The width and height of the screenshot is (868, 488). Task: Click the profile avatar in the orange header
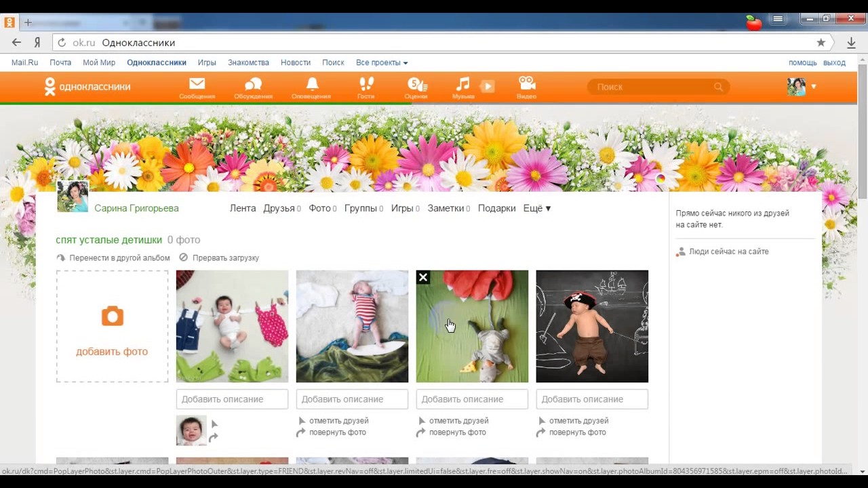(x=797, y=87)
